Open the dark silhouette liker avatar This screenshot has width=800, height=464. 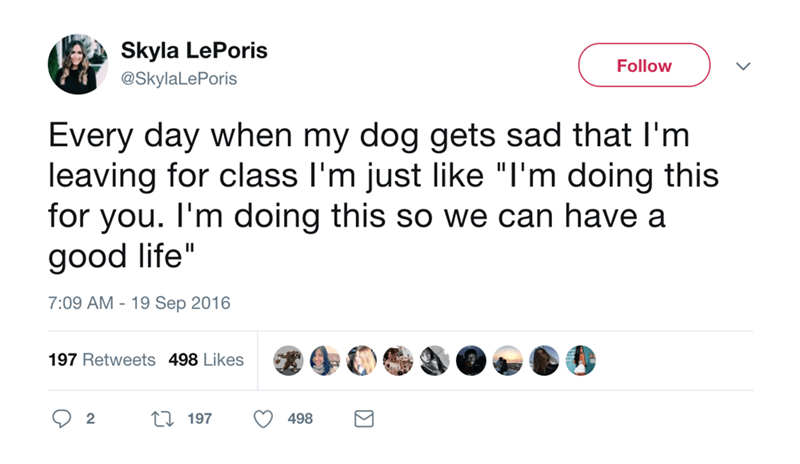470,361
